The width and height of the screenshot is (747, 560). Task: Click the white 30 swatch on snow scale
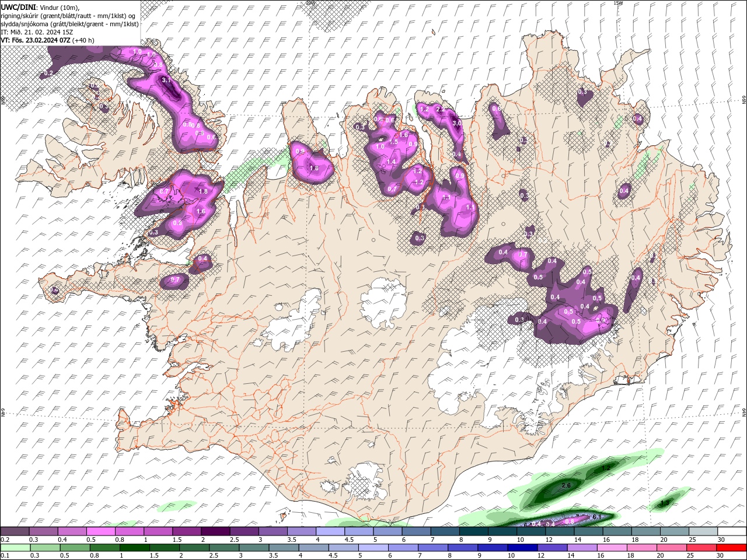[x=732, y=531]
